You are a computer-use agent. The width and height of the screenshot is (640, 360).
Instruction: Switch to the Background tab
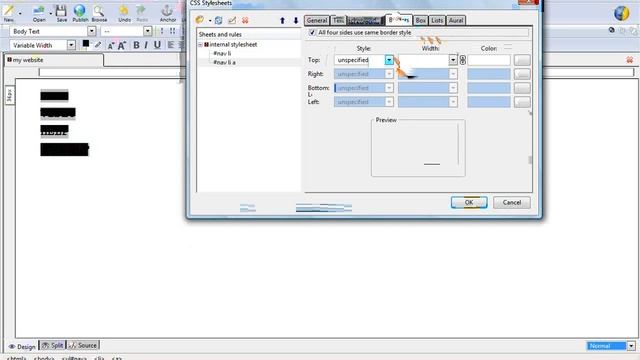point(365,20)
